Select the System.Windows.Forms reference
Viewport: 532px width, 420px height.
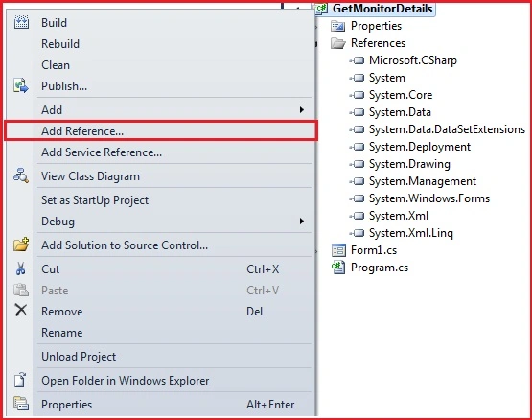click(429, 198)
